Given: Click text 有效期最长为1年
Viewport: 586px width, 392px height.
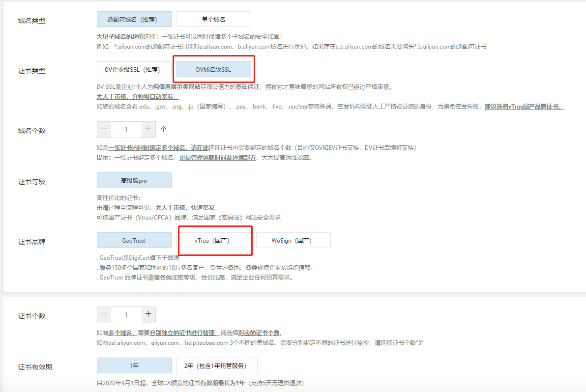Looking at the screenshot, I should 222,383.
